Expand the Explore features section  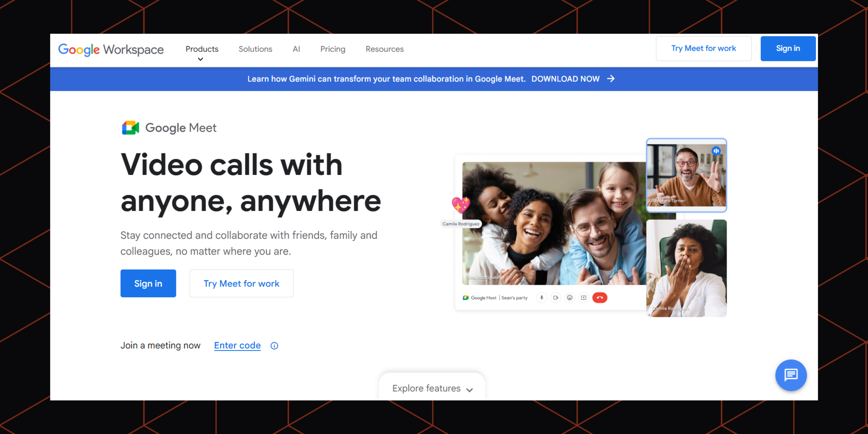(432, 388)
